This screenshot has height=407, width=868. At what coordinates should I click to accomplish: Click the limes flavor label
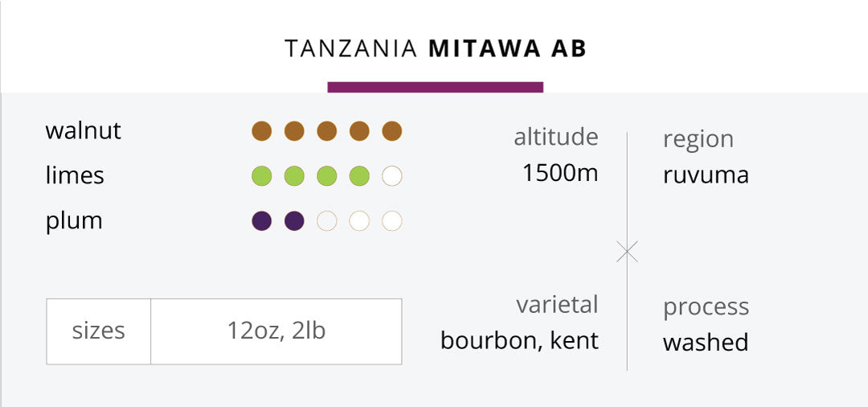[75, 176]
